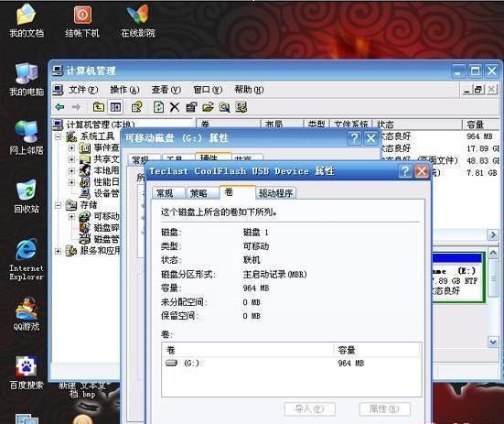Screen dimensions: 504x424
Task: Switch to the 驱动程序 tab
Action: (276, 193)
